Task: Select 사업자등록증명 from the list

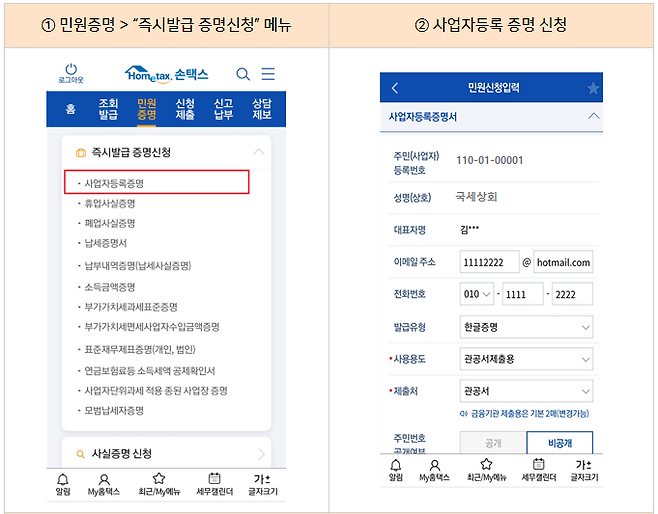Action: click(115, 185)
